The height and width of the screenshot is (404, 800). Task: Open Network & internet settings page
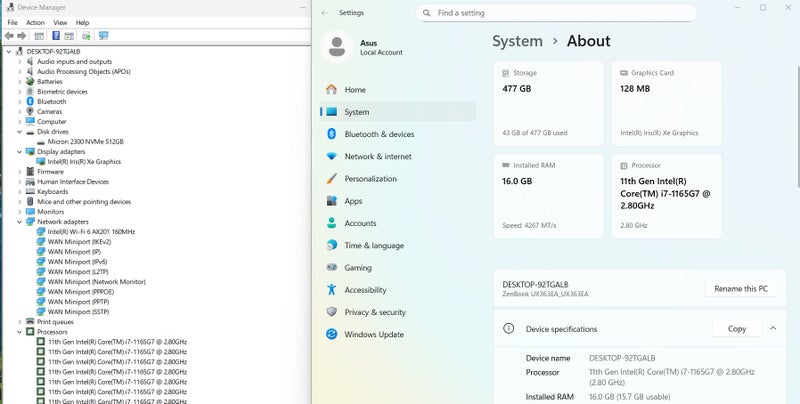[x=377, y=157]
